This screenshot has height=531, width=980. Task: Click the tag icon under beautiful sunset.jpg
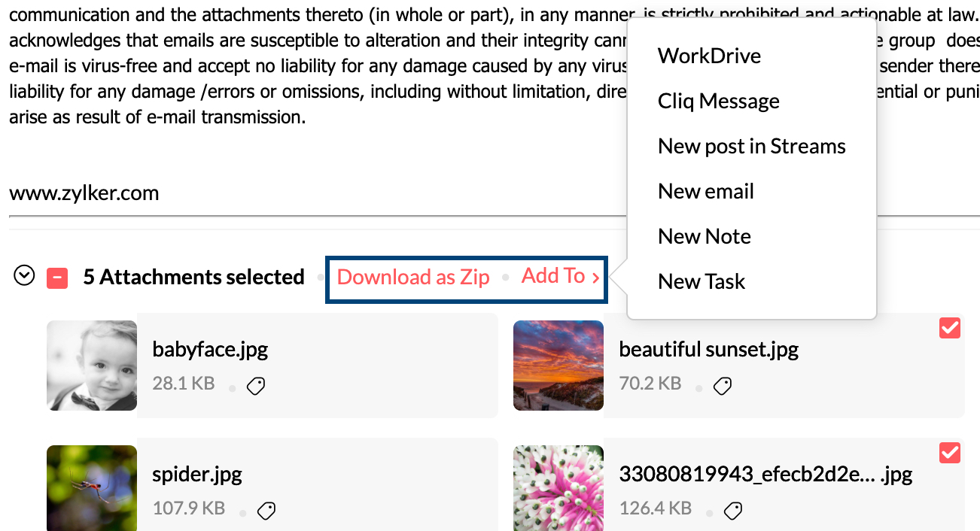click(x=723, y=387)
